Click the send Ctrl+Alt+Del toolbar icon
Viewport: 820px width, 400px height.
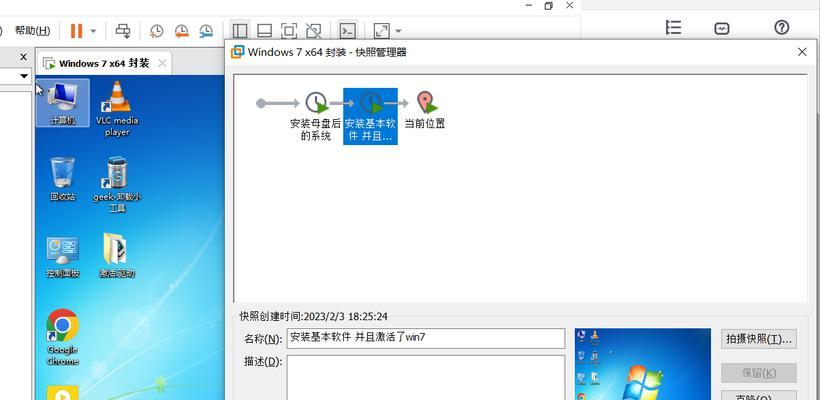tap(123, 31)
